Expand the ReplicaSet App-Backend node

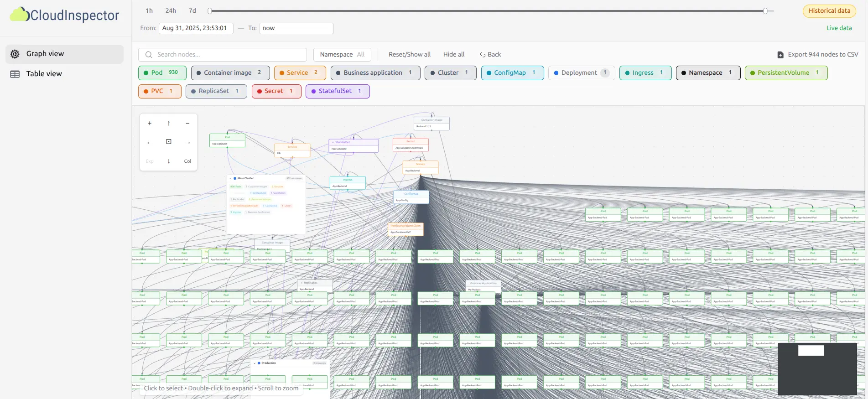pos(301,283)
